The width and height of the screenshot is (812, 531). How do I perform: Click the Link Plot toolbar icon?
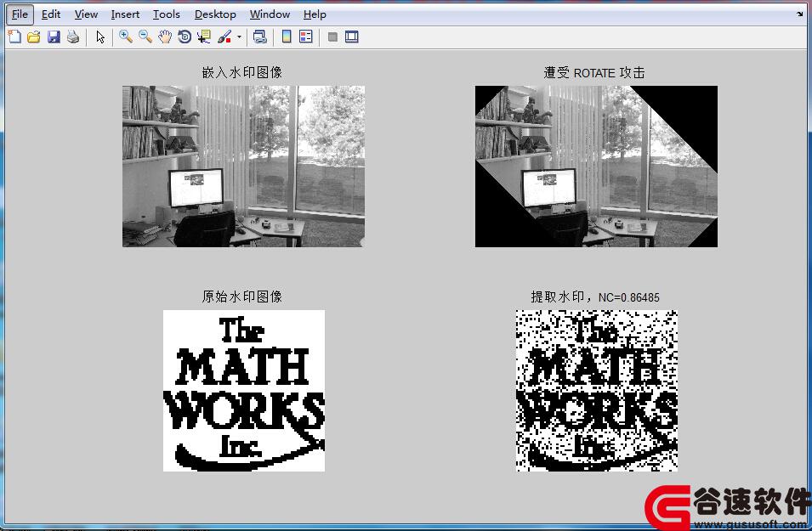260,37
